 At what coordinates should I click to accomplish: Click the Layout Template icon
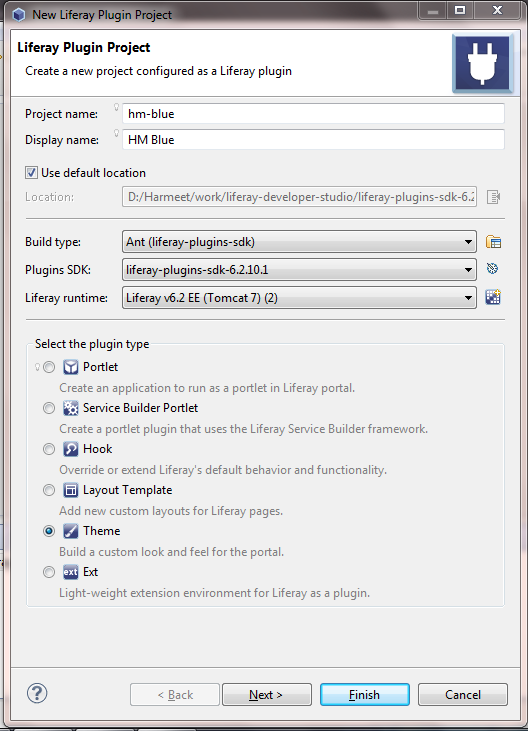click(x=70, y=490)
